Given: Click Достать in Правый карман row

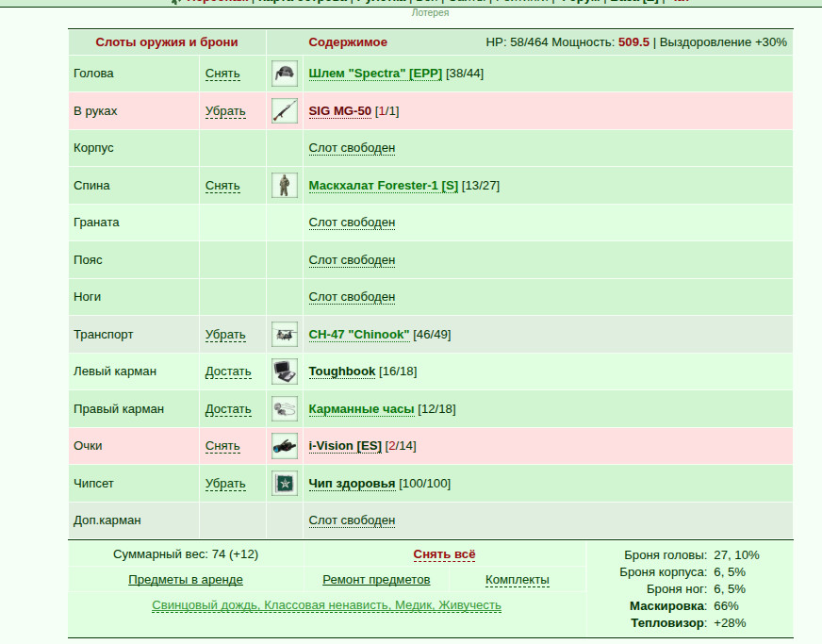Looking at the screenshot, I should 228,409.
